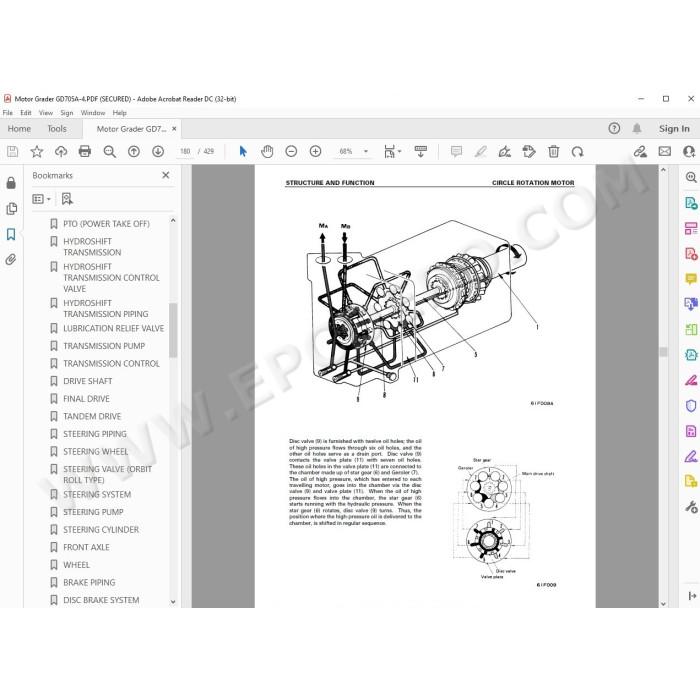Click the Save file icon
700x700 pixels.
coord(12,152)
